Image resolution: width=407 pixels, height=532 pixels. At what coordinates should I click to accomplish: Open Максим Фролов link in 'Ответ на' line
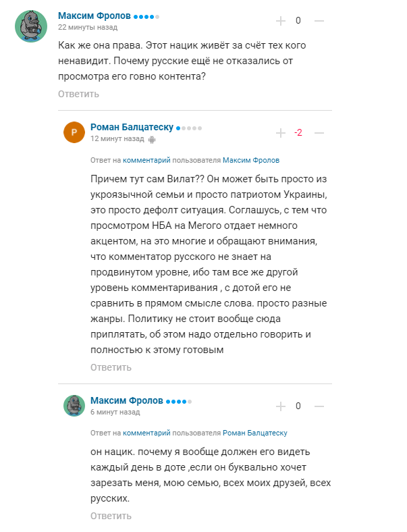tap(250, 161)
